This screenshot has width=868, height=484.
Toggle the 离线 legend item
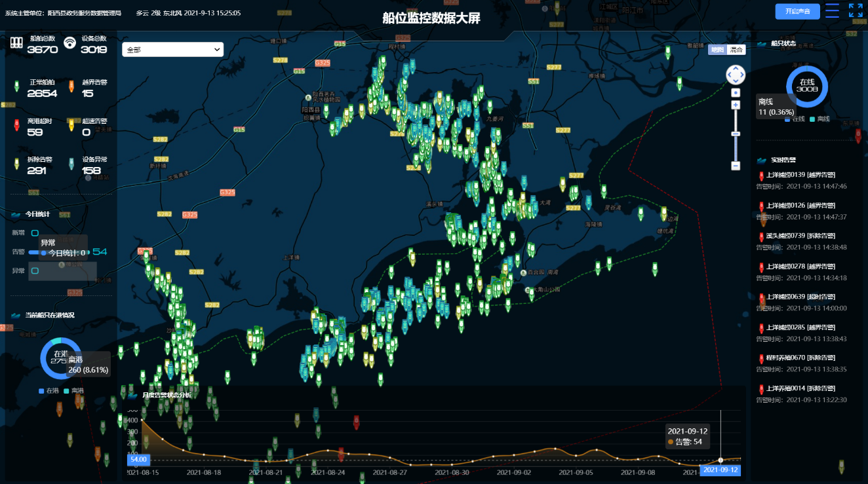pos(820,119)
